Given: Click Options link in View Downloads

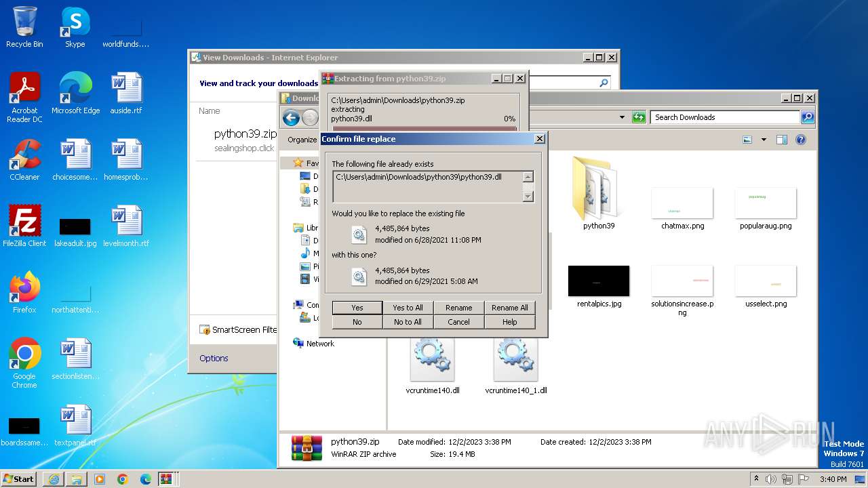Looking at the screenshot, I should coord(214,358).
